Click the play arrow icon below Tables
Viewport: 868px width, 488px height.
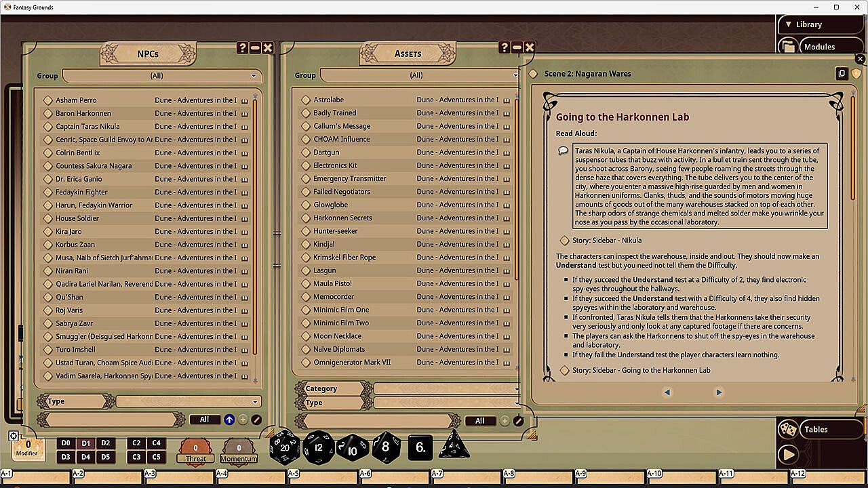(x=787, y=454)
